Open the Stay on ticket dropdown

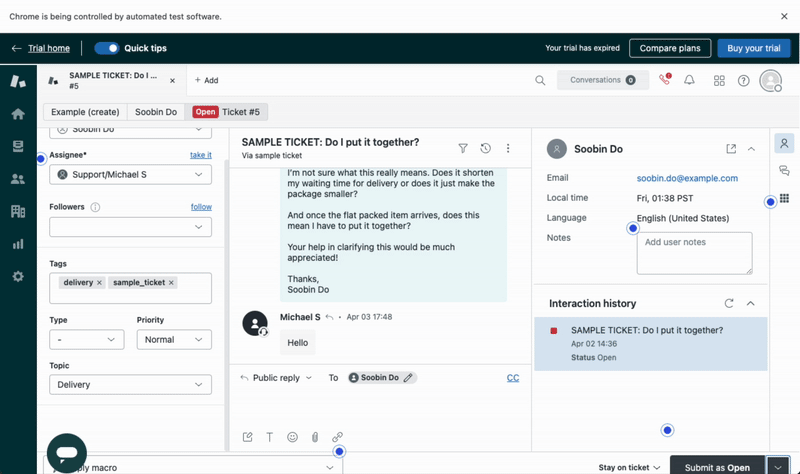[x=629, y=467]
